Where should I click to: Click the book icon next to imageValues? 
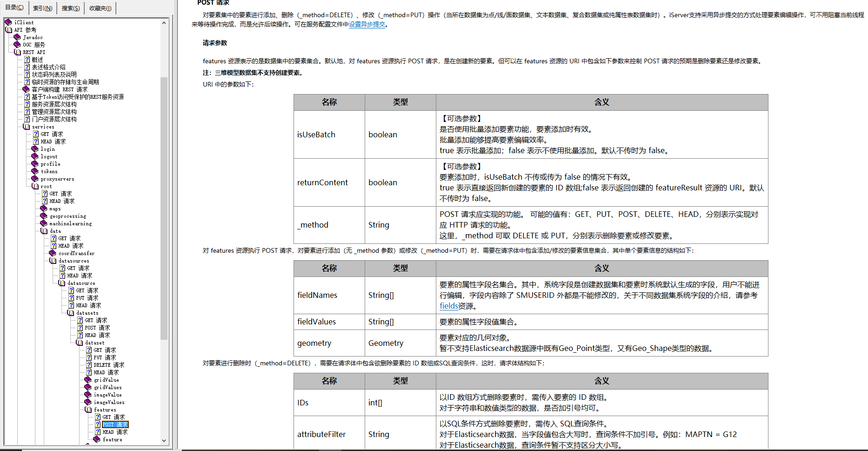88,402
